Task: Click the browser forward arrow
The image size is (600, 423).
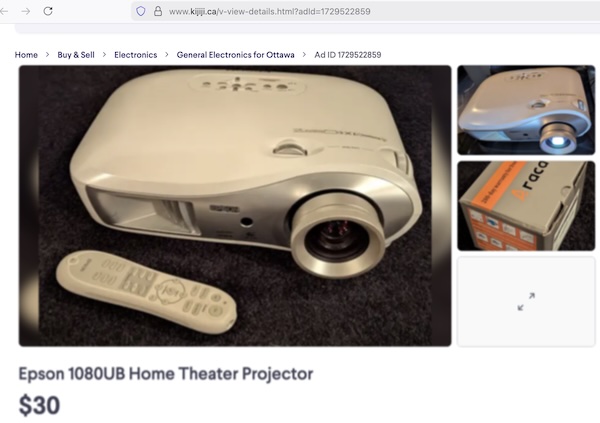Action: click(x=26, y=11)
